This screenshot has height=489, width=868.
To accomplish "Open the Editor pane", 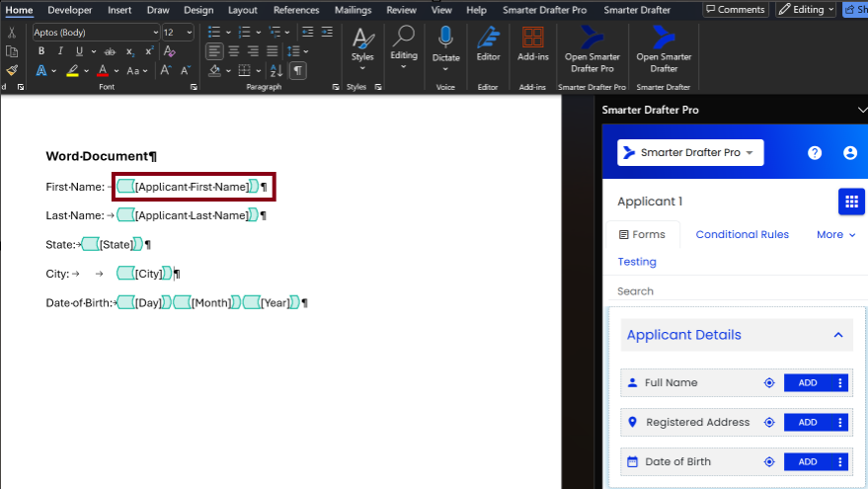I will pos(488,44).
